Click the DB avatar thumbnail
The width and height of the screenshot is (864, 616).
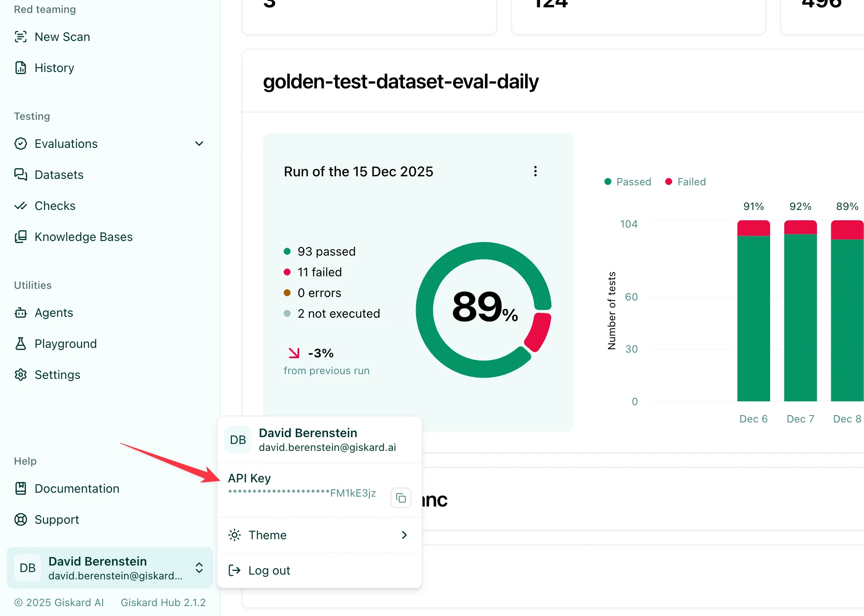[x=237, y=439]
